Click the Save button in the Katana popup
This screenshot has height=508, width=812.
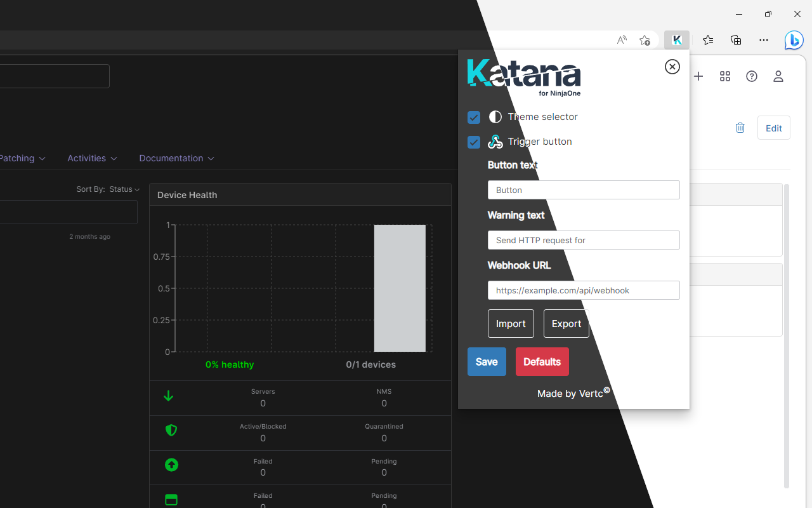tap(486, 361)
